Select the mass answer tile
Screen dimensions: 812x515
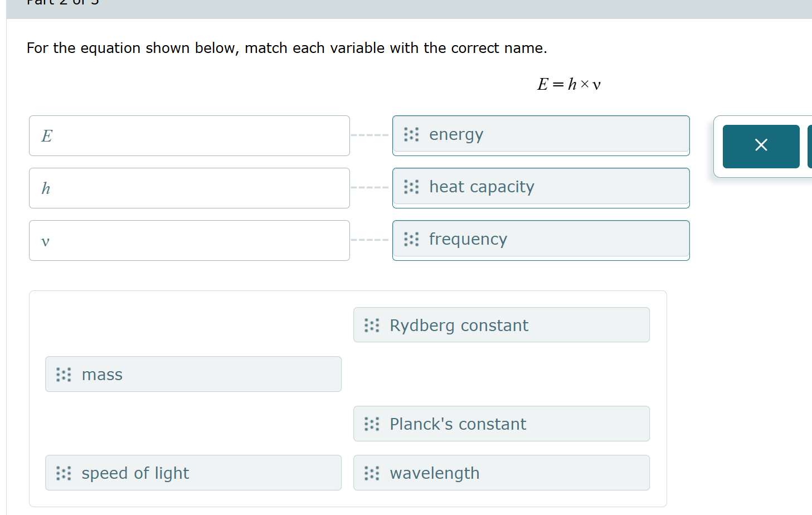pos(193,374)
